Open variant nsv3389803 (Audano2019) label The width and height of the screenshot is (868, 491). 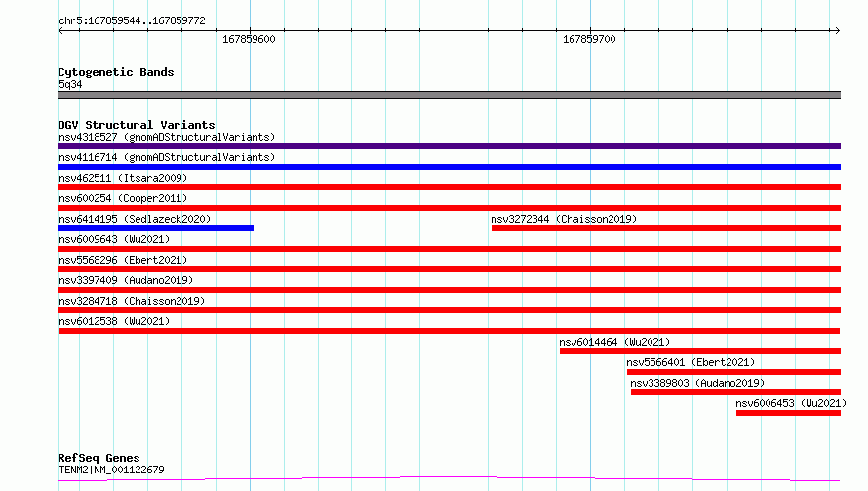click(697, 383)
